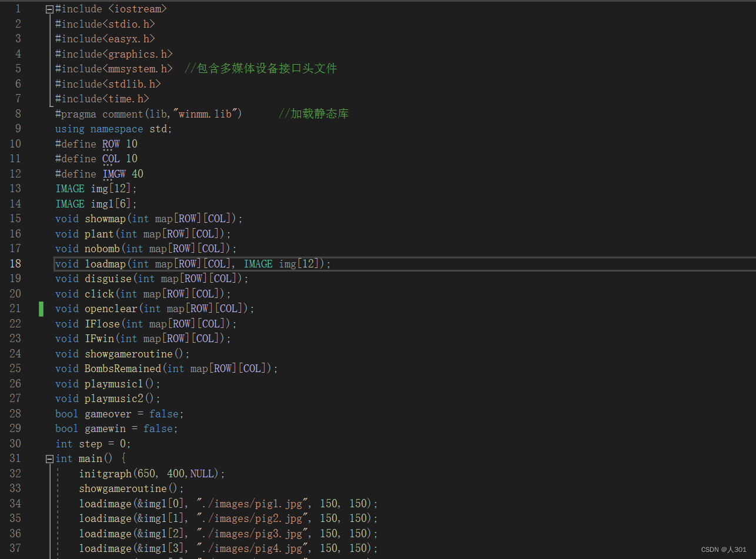Click the #include<easyx.h> line

coord(105,39)
